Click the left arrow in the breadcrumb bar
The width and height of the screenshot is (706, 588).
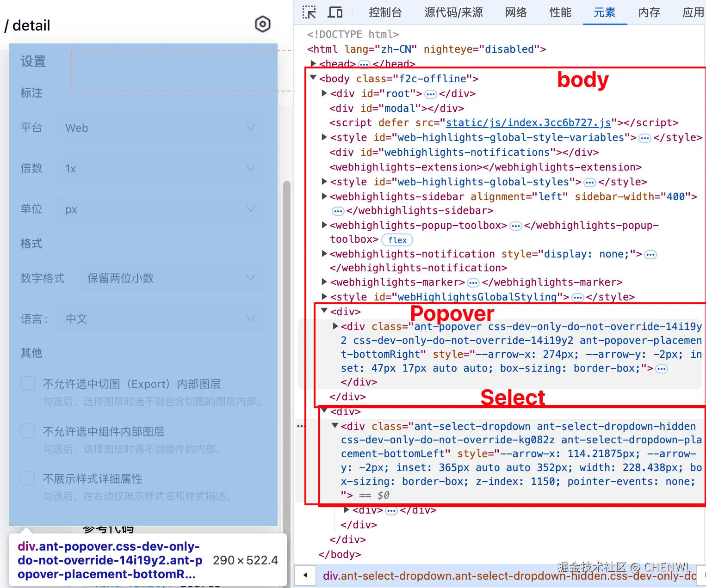305,576
